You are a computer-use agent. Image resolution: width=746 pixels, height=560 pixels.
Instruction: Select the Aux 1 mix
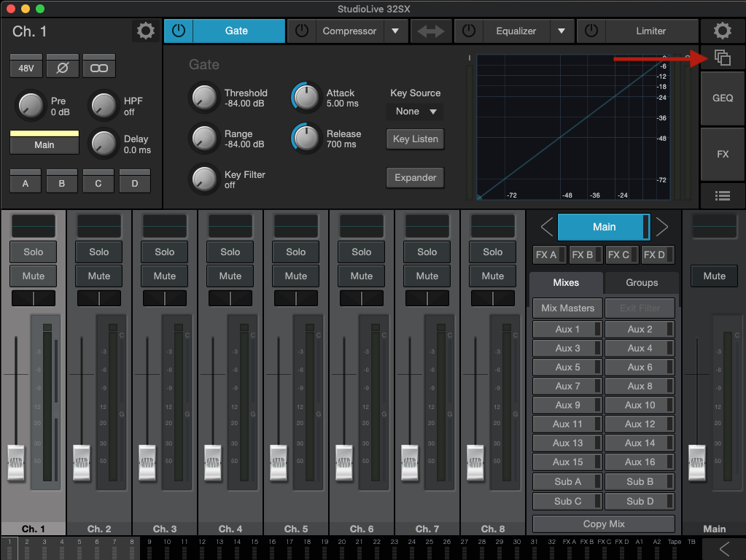pos(567,330)
